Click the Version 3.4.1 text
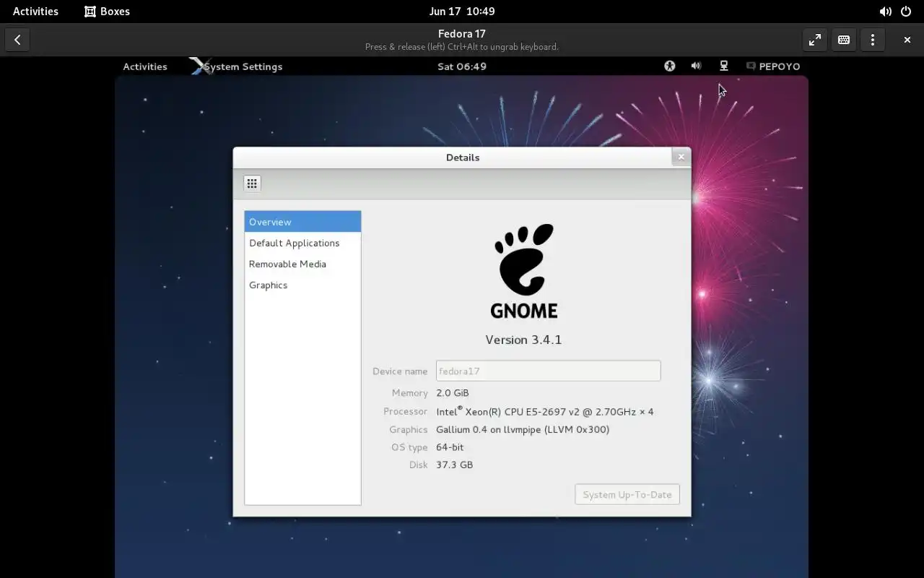Image resolution: width=924 pixels, height=578 pixels. click(523, 340)
